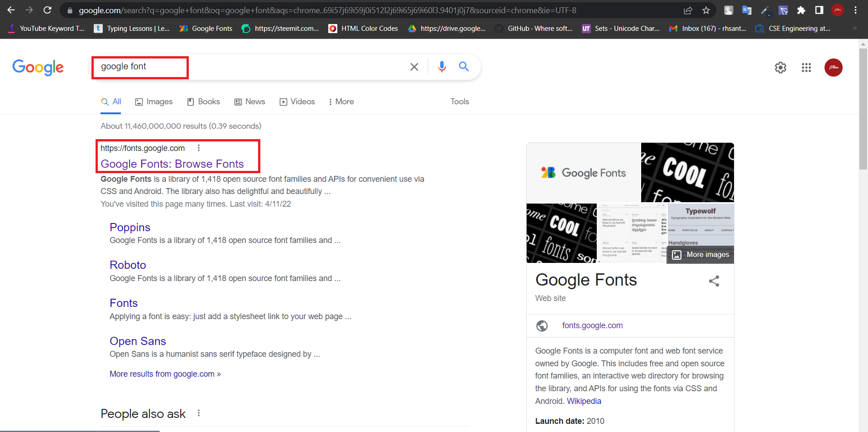Image resolution: width=868 pixels, height=432 pixels.
Task: Open the GitHub bookmark
Action: click(534, 29)
